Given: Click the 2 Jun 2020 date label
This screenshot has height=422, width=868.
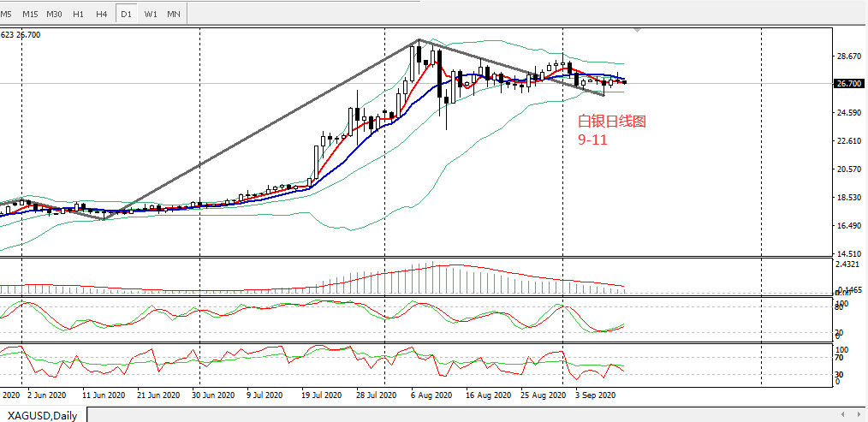Looking at the screenshot, I should 46,395.
